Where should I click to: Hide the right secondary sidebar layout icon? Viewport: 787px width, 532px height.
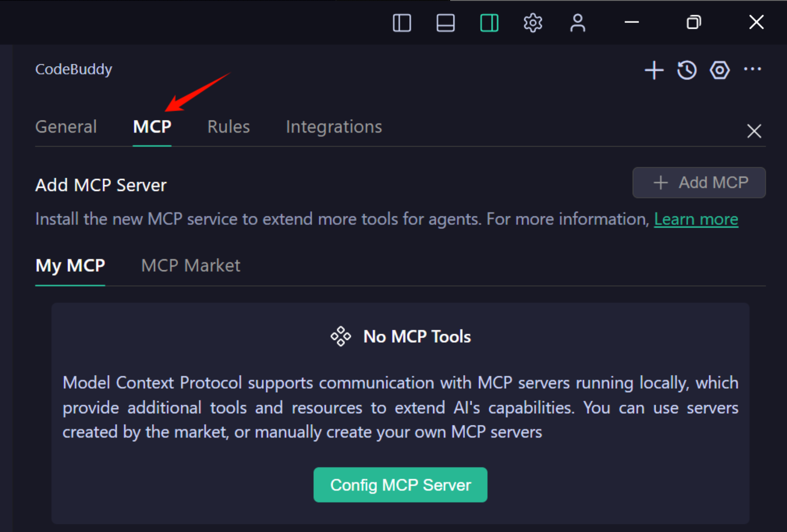(489, 22)
